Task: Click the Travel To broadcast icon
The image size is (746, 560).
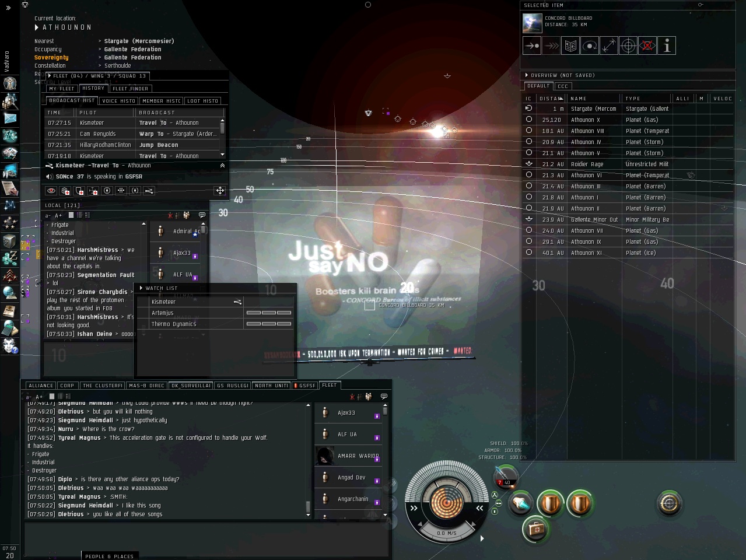Action: [x=149, y=191]
